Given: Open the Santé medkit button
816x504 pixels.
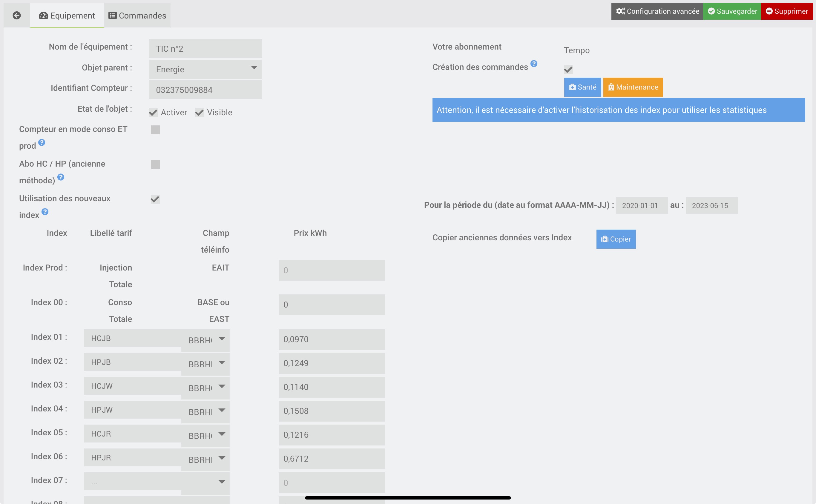Looking at the screenshot, I should tap(582, 87).
